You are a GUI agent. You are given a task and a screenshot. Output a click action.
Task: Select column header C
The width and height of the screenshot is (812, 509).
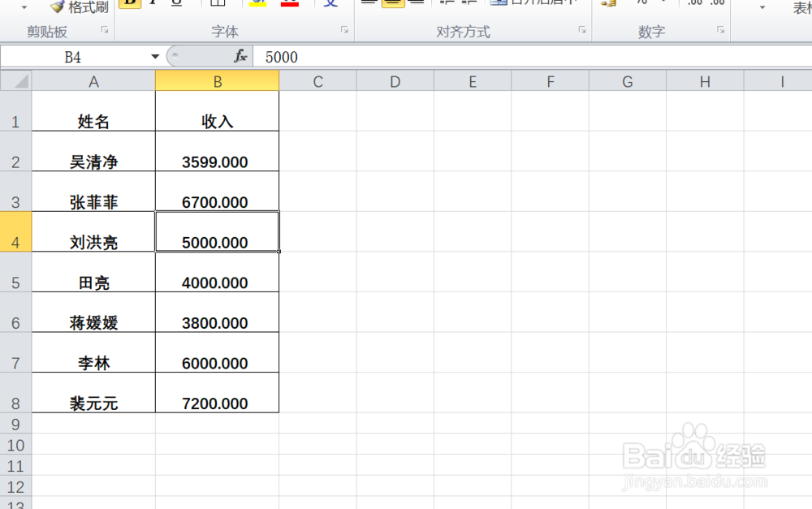pos(317,81)
